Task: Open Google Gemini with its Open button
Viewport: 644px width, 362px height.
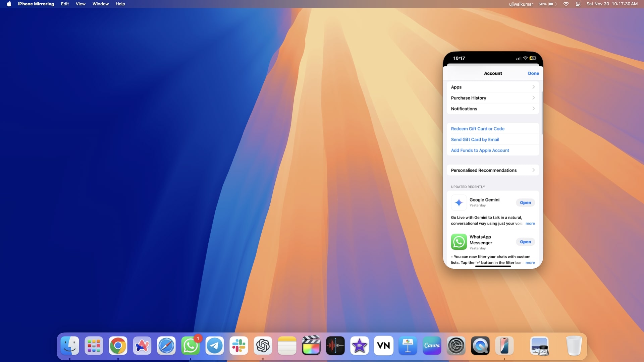Action: click(525, 202)
